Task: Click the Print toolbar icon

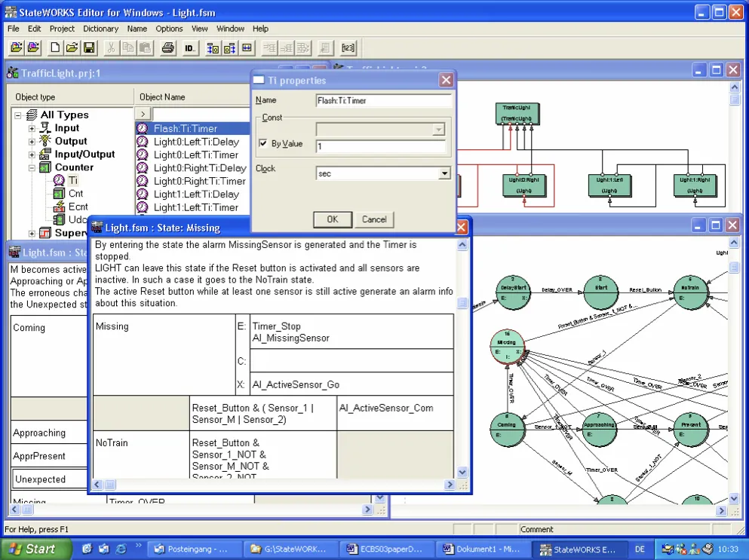Action: point(167,48)
